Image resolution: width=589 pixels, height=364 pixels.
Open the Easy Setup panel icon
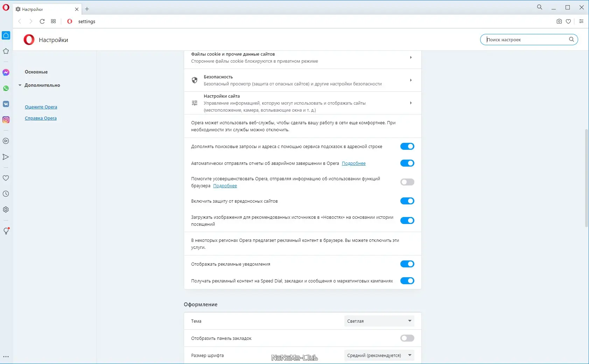[x=581, y=21]
